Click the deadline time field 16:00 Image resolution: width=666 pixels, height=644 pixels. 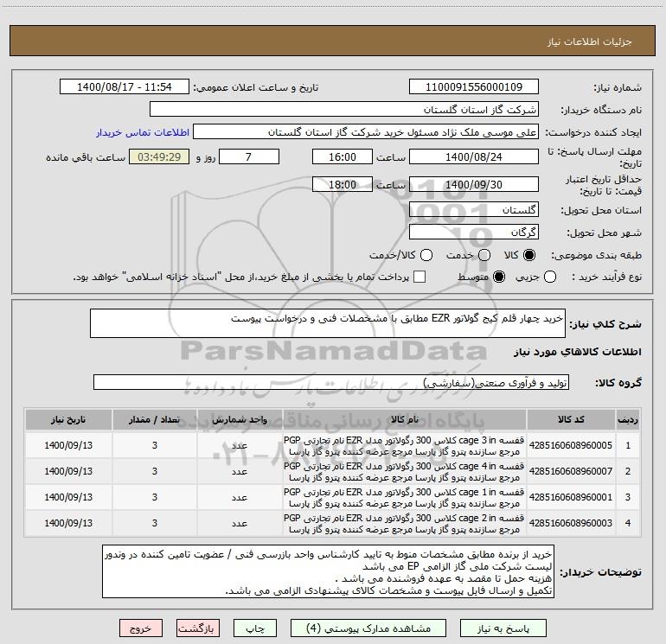(343, 156)
